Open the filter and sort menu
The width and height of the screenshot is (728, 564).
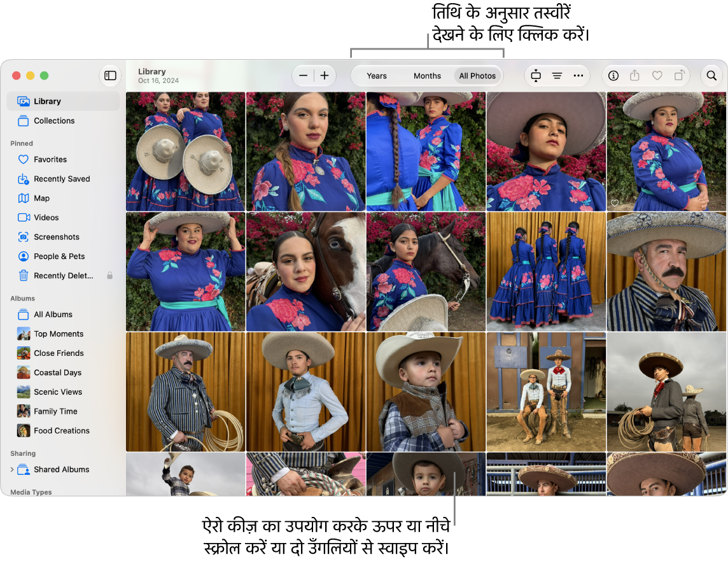(557, 76)
